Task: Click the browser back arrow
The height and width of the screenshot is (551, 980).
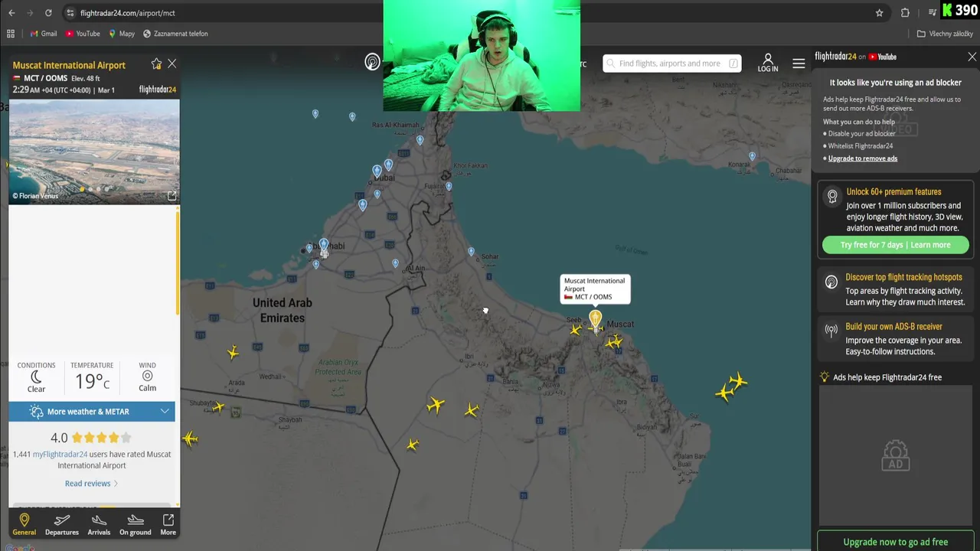Action: (11, 13)
